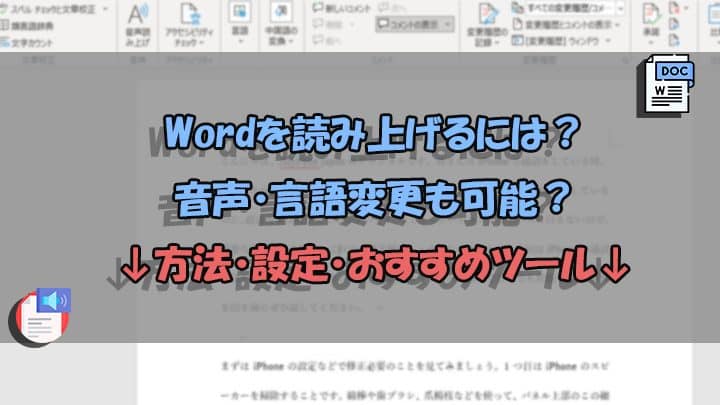Click the banner title 'Wordを読み上げるには？'
720x405 pixels.
(372, 133)
